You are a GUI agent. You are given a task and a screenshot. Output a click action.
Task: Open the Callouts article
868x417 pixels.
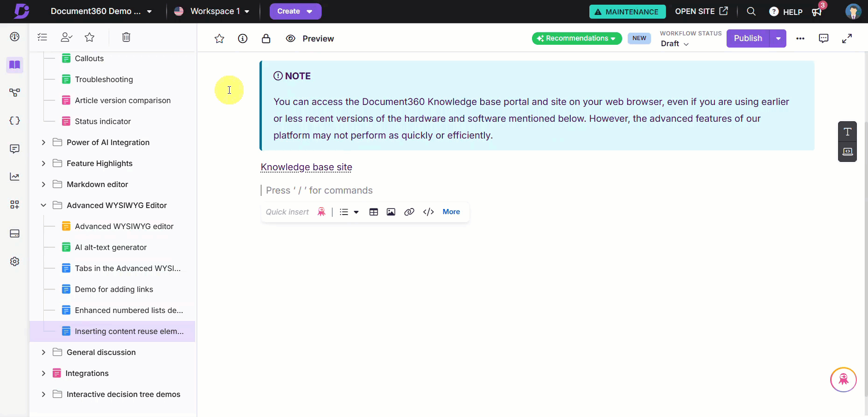[89, 59]
